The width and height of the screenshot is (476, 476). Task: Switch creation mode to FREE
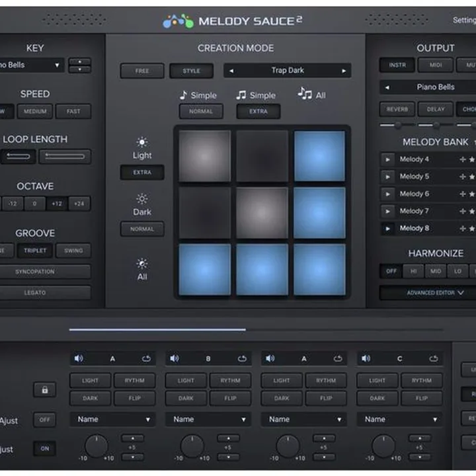tap(142, 71)
